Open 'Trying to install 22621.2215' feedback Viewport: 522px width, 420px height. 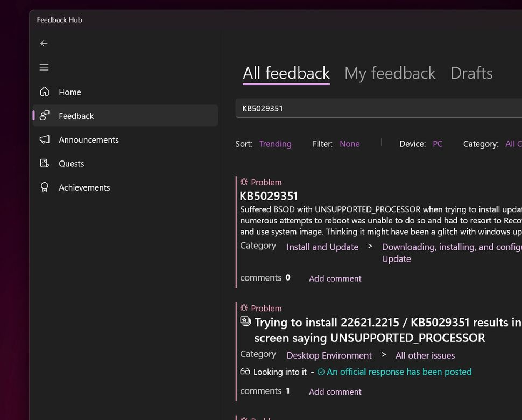point(388,330)
